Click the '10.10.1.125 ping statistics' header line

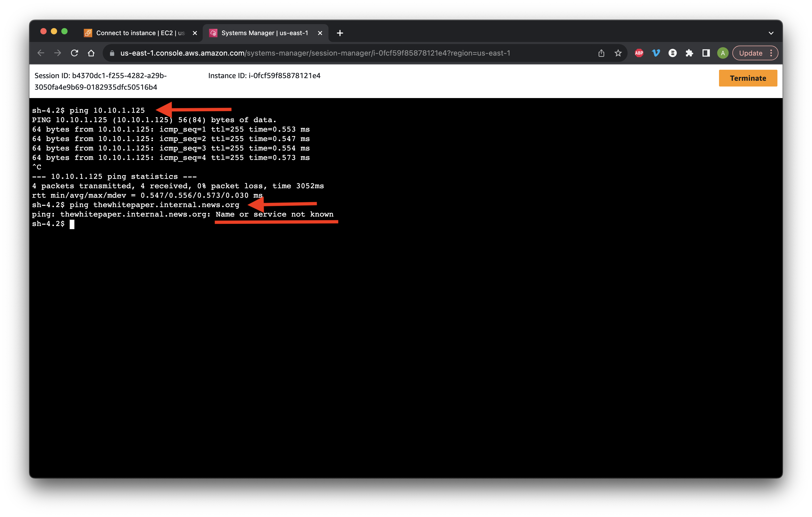tap(114, 176)
